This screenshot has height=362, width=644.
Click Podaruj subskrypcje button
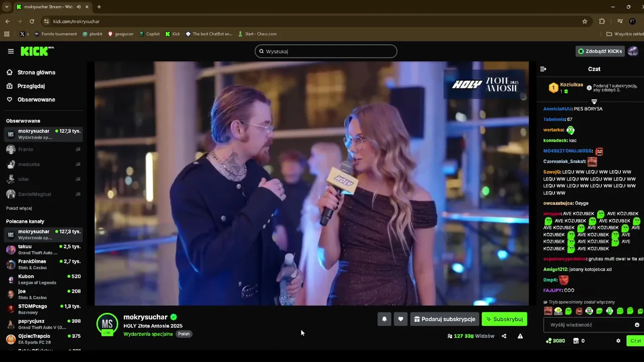(444, 319)
